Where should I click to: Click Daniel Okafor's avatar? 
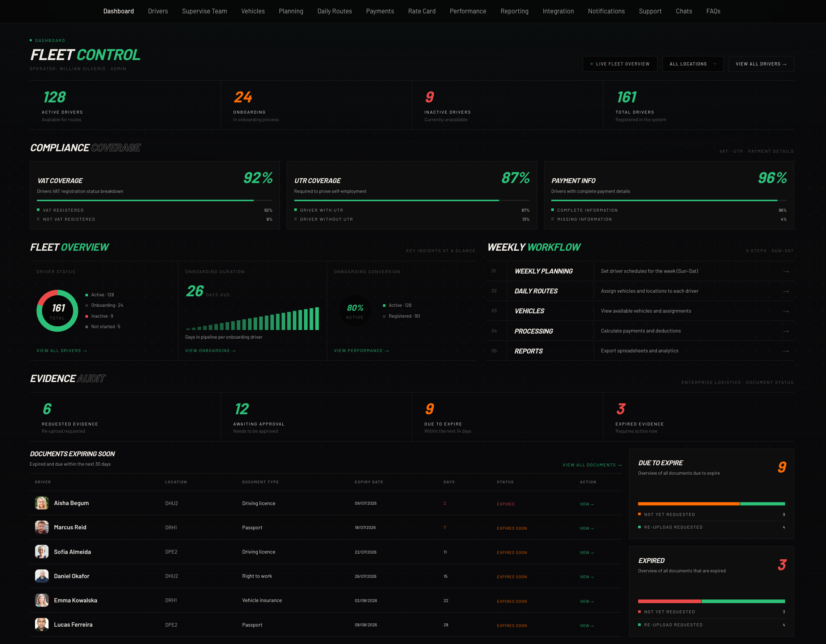42,576
